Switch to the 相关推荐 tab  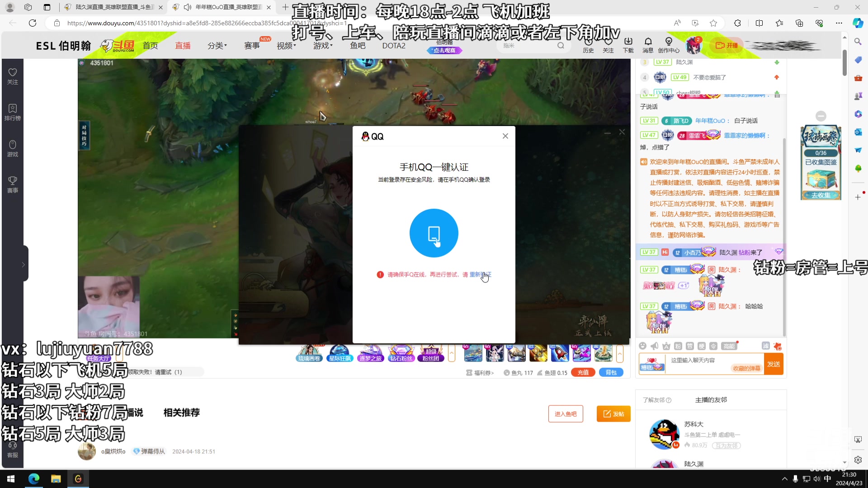[x=181, y=413]
